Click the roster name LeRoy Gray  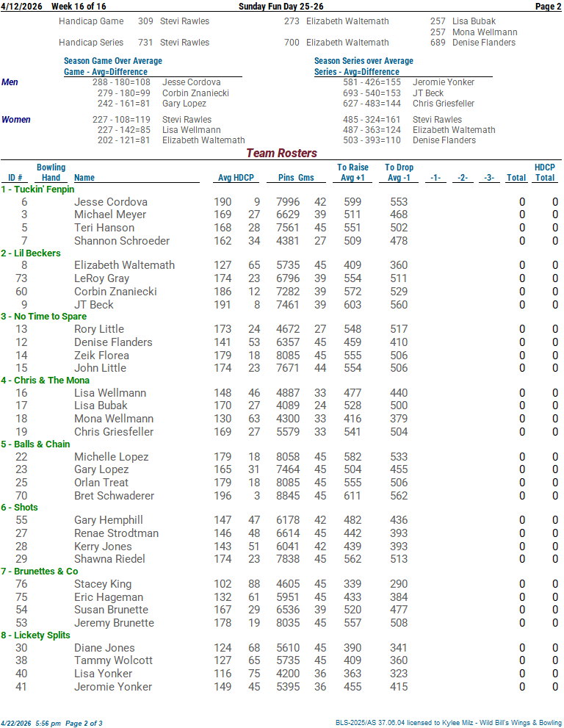(x=101, y=278)
